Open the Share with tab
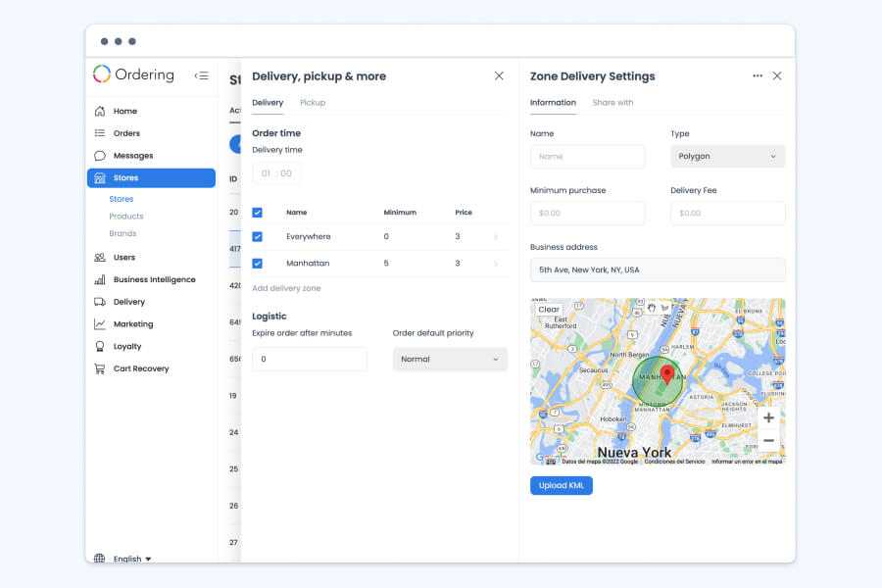Viewport: 882px width, 588px height. tap(612, 102)
